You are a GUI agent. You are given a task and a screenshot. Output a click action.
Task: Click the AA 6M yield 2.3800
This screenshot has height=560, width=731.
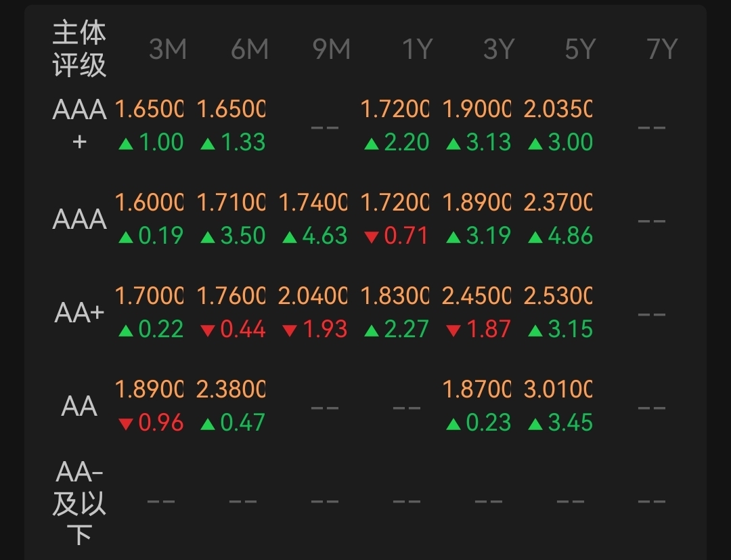(x=231, y=389)
